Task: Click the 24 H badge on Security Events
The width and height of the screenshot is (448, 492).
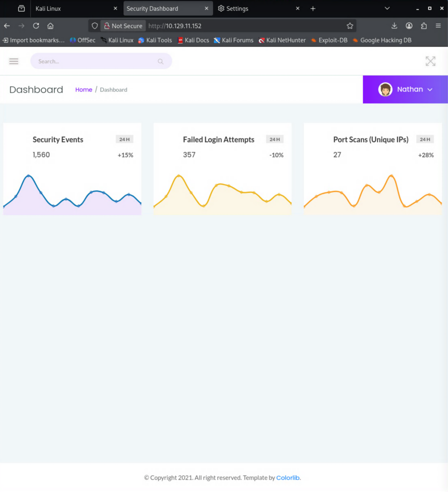Action: [x=124, y=139]
